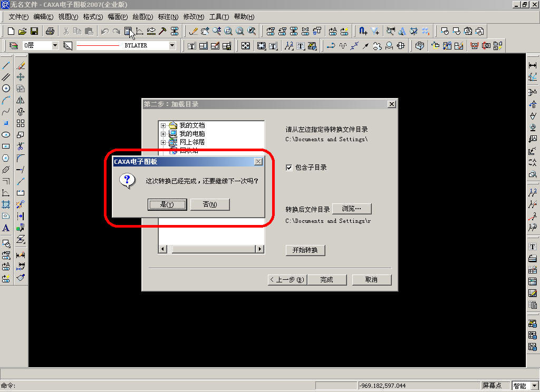540x392 pixels.
Task: Select the Parallel lines tool
Action: (6, 77)
